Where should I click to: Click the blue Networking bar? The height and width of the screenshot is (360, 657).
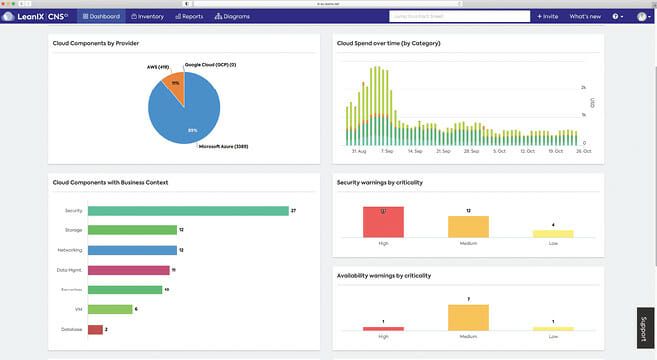click(x=132, y=250)
